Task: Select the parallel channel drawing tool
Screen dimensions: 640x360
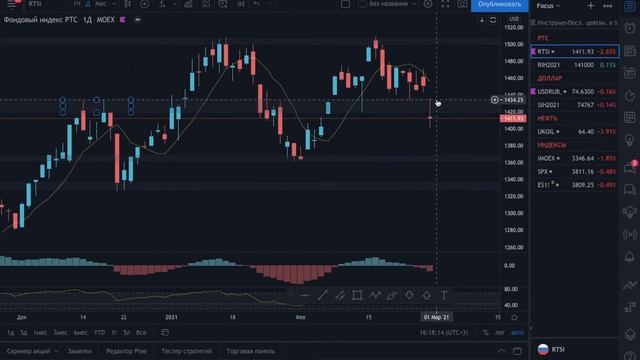Action: point(340,296)
